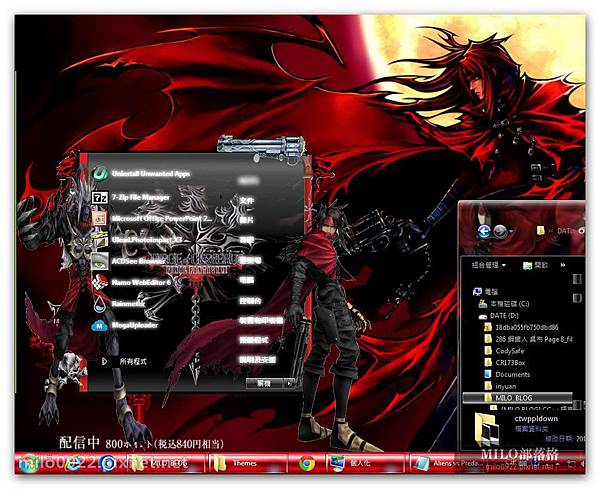
Task: Open 電腦 link in Start menu
Action: (247, 280)
